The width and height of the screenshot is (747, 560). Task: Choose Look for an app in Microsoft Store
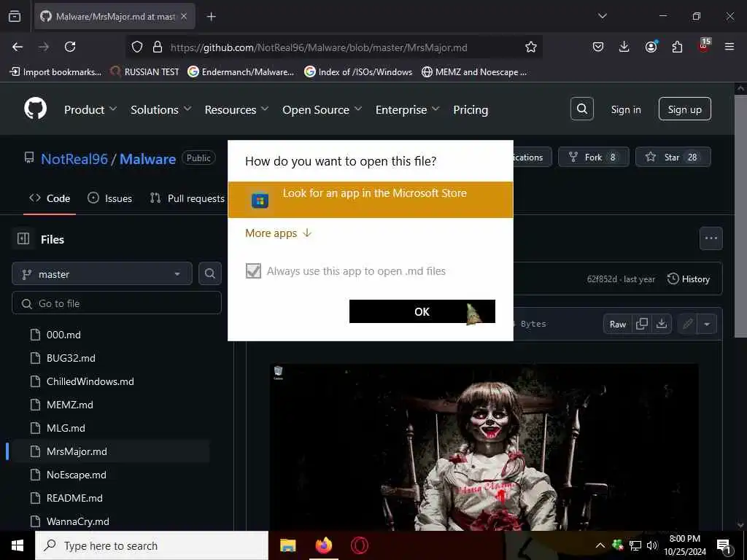click(x=370, y=200)
